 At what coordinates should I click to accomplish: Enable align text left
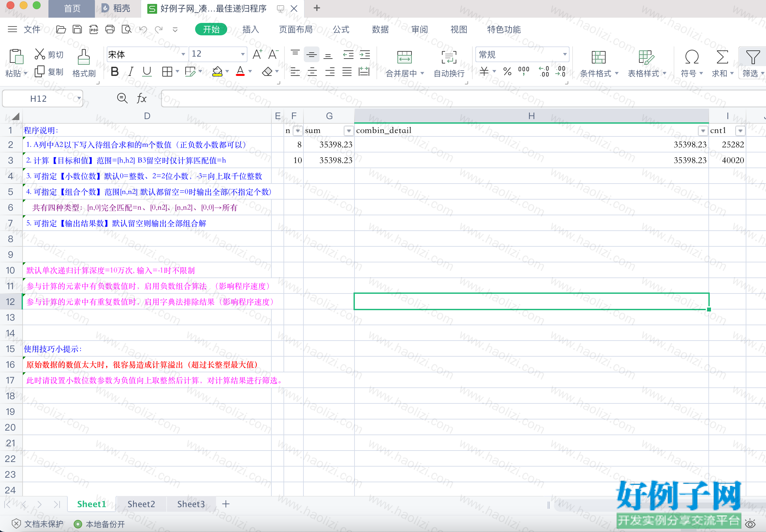(x=295, y=72)
